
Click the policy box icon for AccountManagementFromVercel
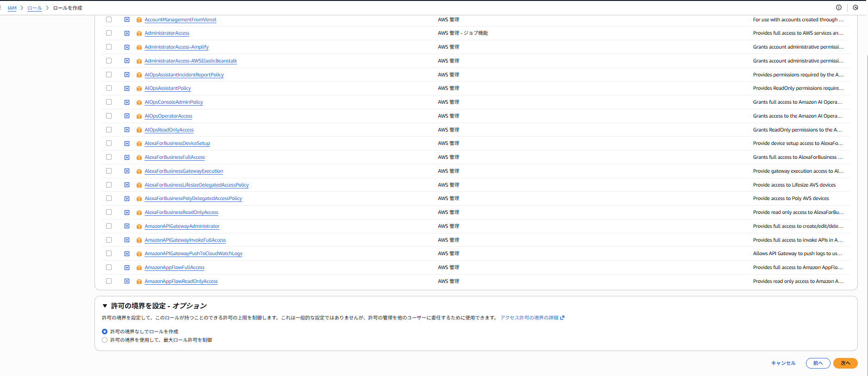click(139, 20)
